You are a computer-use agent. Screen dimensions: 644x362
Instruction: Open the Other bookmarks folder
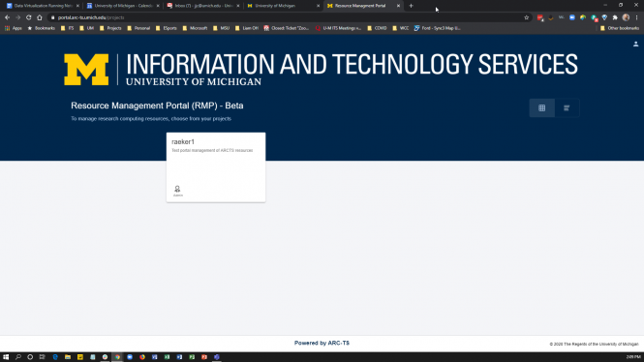click(620, 28)
